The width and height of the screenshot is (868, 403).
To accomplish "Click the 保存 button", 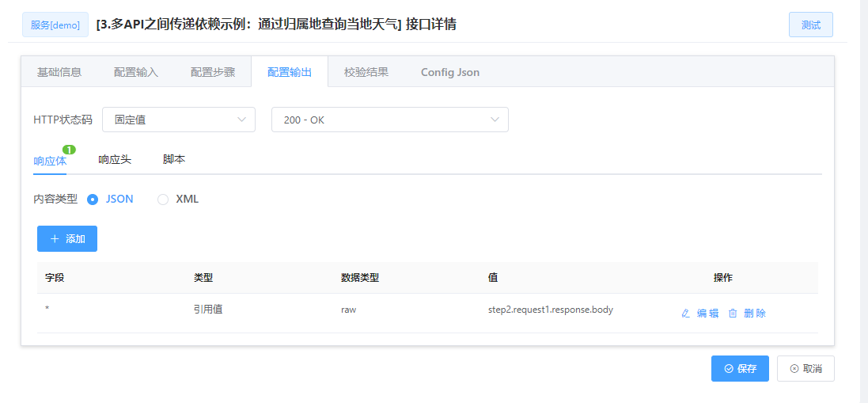I will [740, 369].
